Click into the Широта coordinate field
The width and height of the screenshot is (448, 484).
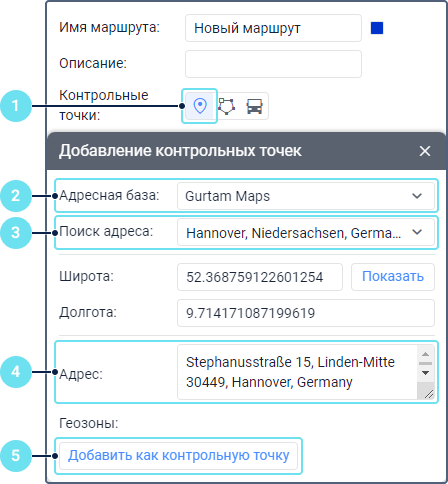(260, 277)
